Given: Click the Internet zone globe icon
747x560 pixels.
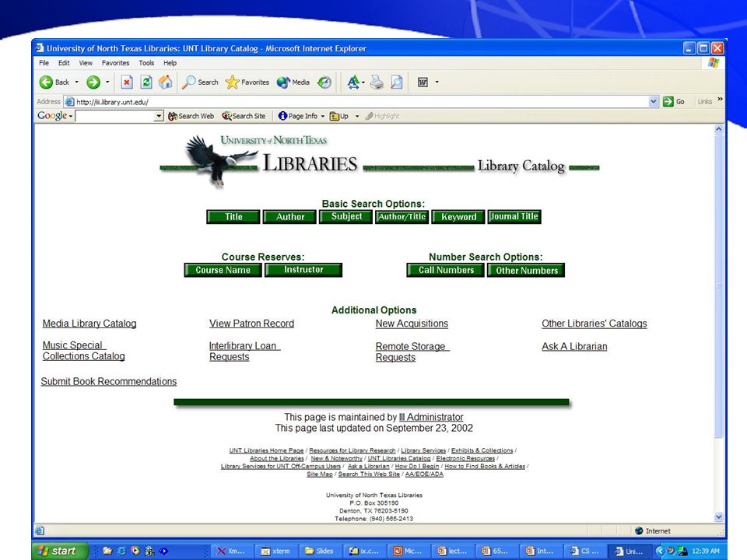Looking at the screenshot, I should pyautogui.click(x=640, y=530).
